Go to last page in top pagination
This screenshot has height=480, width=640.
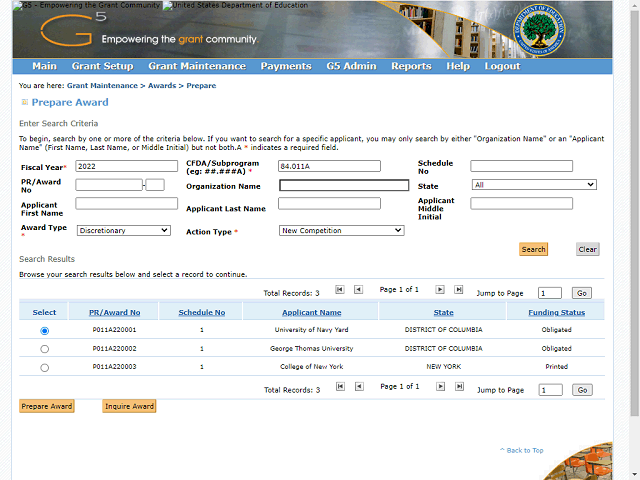click(x=458, y=289)
